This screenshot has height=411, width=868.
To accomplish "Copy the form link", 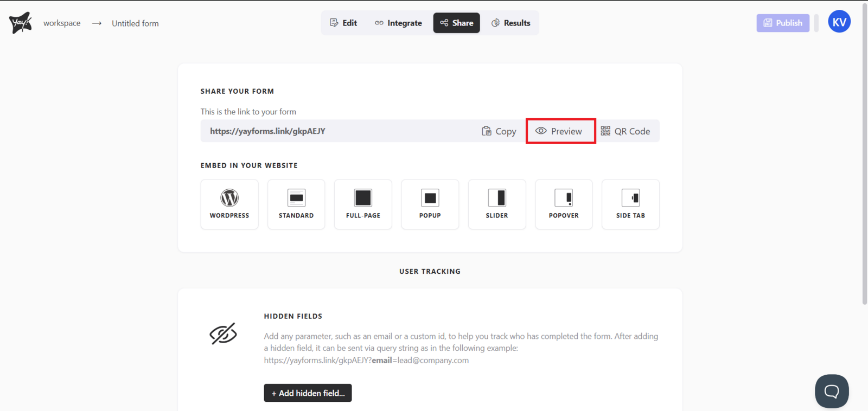I will [499, 131].
